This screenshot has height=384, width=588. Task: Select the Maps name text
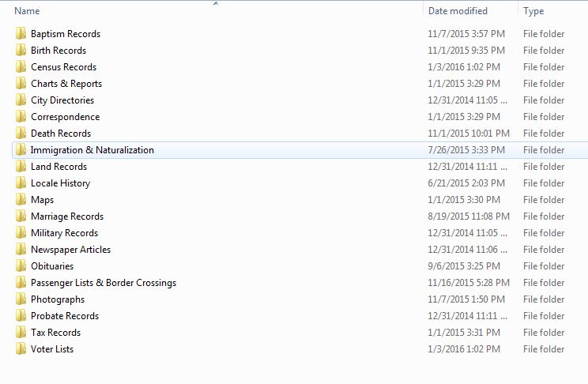pyautogui.click(x=43, y=200)
